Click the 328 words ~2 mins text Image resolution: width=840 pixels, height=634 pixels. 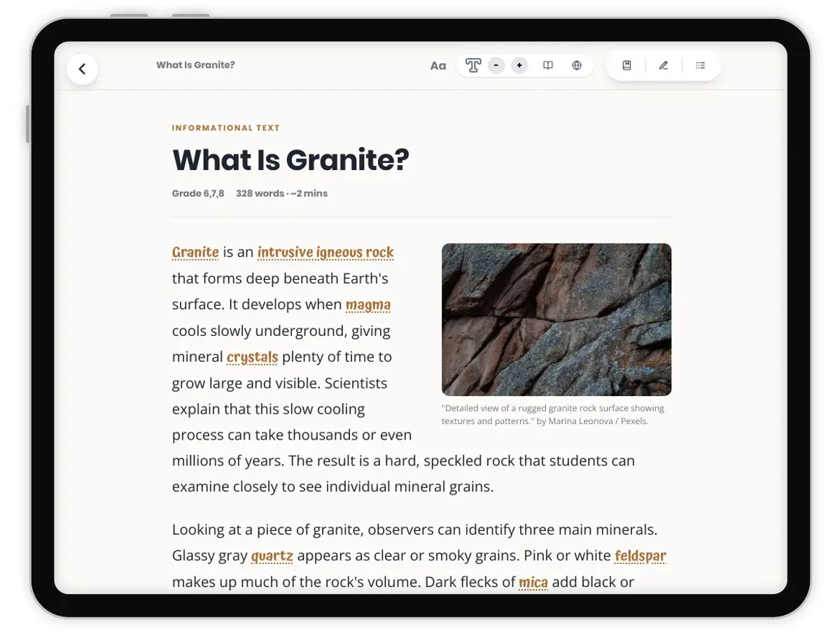(x=281, y=193)
